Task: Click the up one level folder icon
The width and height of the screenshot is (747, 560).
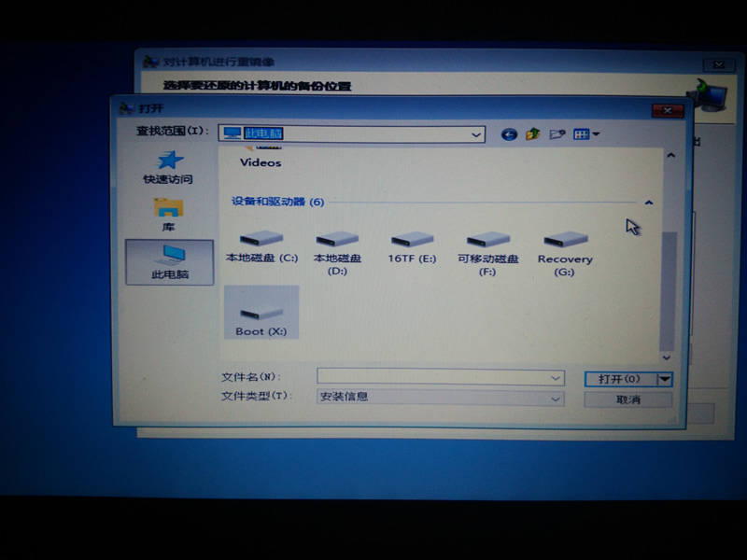Action: coord(533,134)
